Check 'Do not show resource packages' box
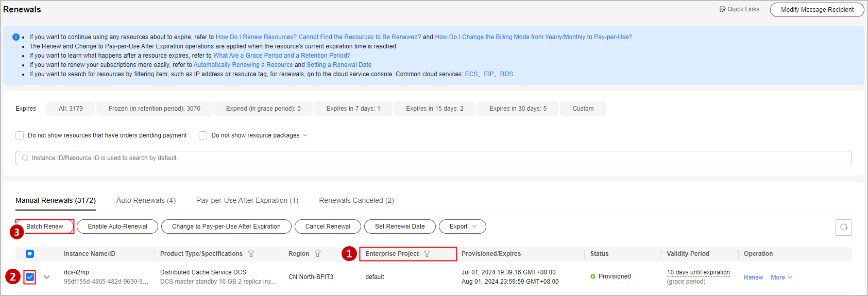868x296 pixels. click(x=203, y=135)
